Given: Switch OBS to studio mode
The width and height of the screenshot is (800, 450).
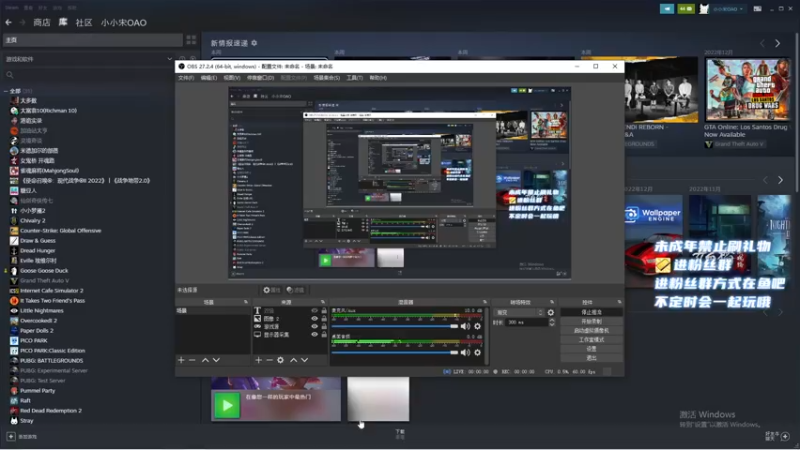Looking at the screenshot, I should click(591, 340).
